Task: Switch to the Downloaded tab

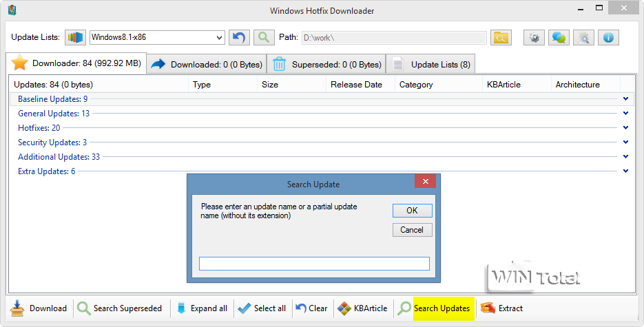Action: click(x=206, y=65)
